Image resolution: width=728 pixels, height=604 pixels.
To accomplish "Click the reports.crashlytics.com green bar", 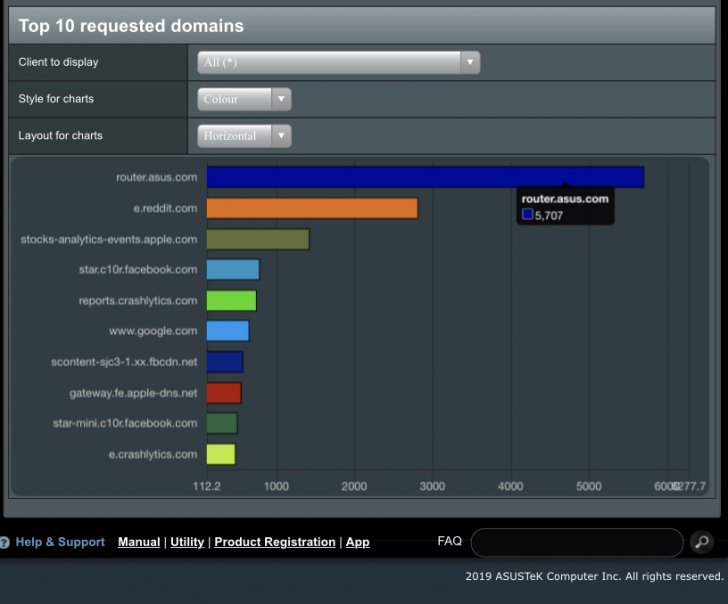I will pyautogui.click(x=232, y=300).
